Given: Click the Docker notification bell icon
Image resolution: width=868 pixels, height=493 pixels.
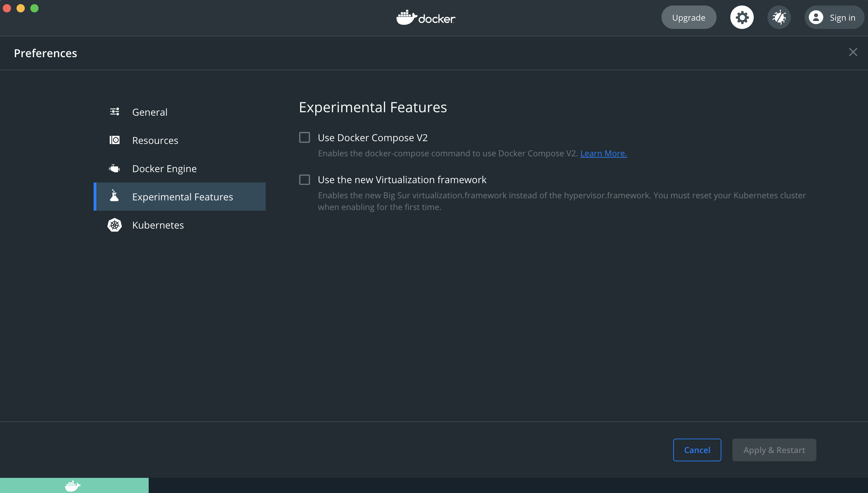Looking at the screenshot, I should point(779,17).
